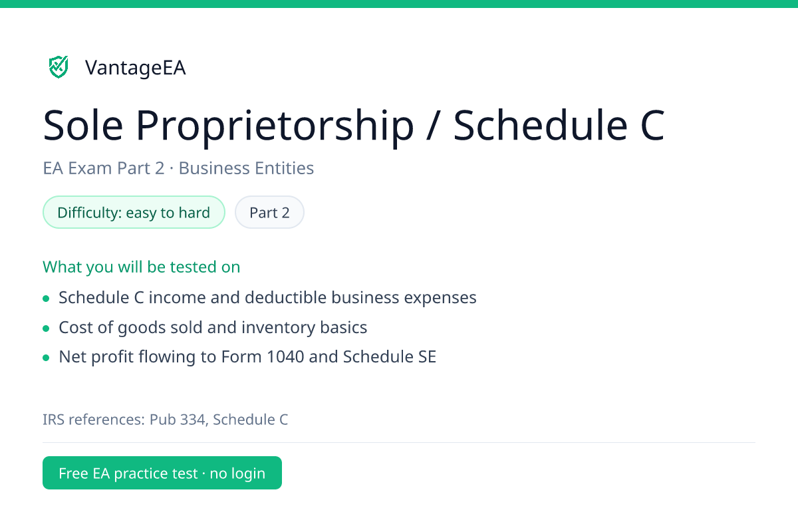Select the Net profit flowing to Form 1040 item

(247, 357)
